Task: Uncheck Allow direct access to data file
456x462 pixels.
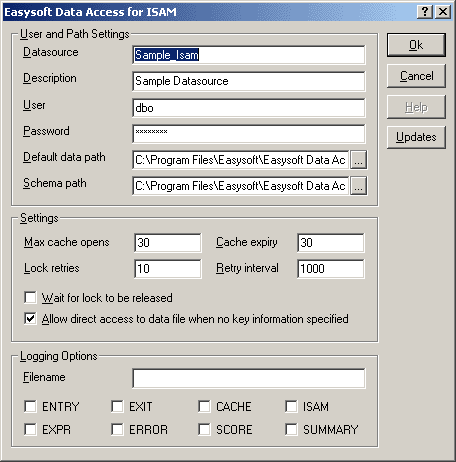Action: (x=30, y=318)
